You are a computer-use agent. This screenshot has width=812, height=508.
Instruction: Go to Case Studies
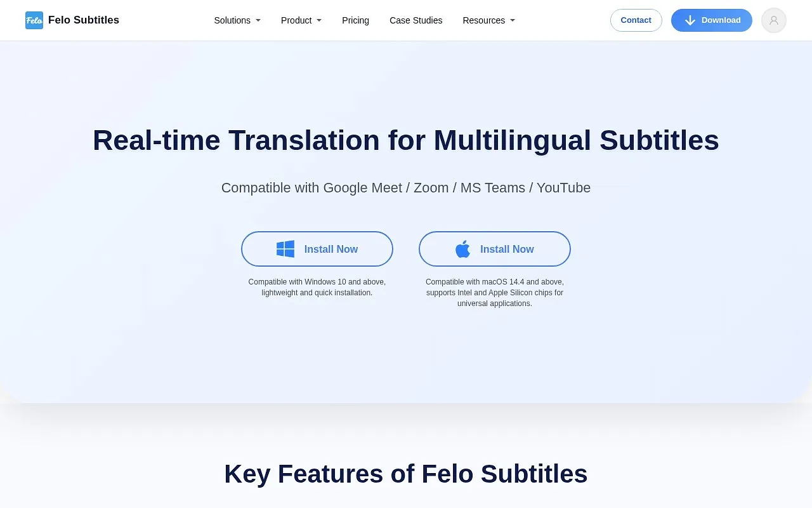coord(416,20)
